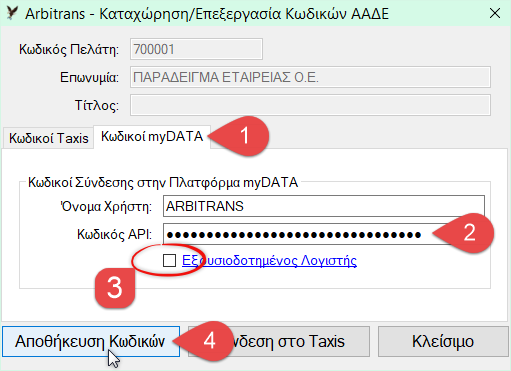The width and height of the screenshot is (511, 371).
Task: Click the Επωνυμία: label
Action: pos(89,78)
